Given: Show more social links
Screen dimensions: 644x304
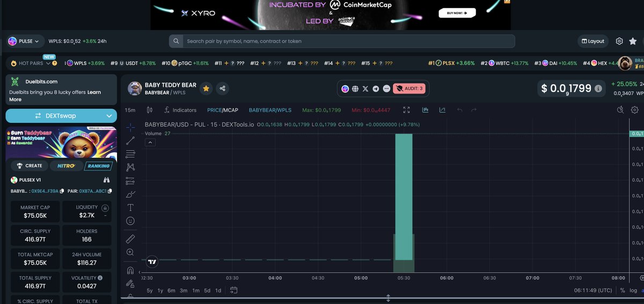Looking at the screenshot, I should click(x=386, y=88).
